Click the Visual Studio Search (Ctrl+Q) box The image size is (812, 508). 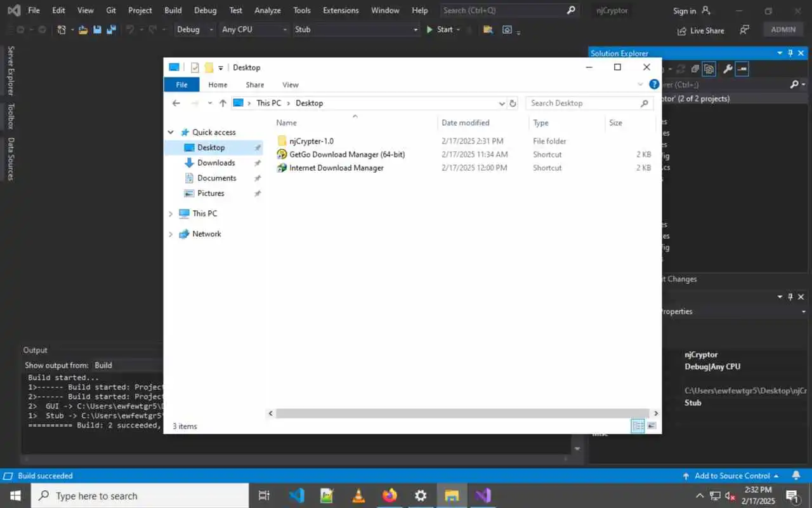tap(509, 10)
